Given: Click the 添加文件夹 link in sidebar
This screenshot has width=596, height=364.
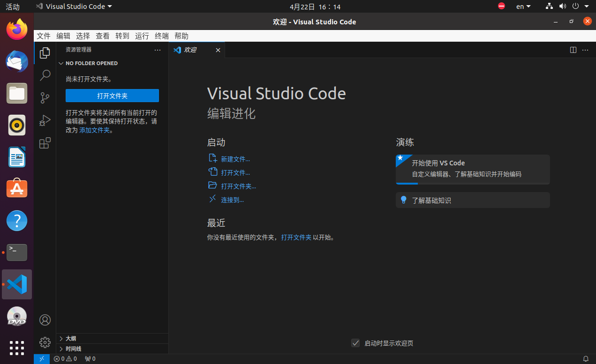Looking at the screenshot, I should (x=94, y=130).
